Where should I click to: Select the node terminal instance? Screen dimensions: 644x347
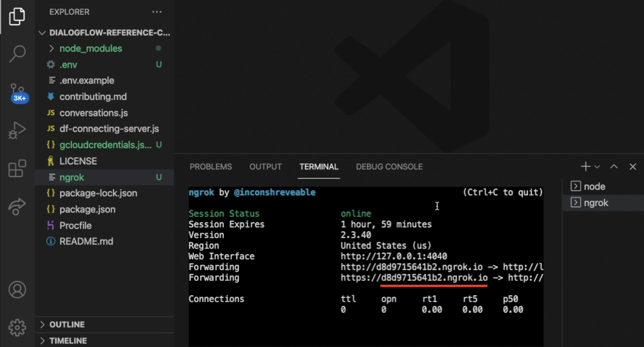[604, 187]
